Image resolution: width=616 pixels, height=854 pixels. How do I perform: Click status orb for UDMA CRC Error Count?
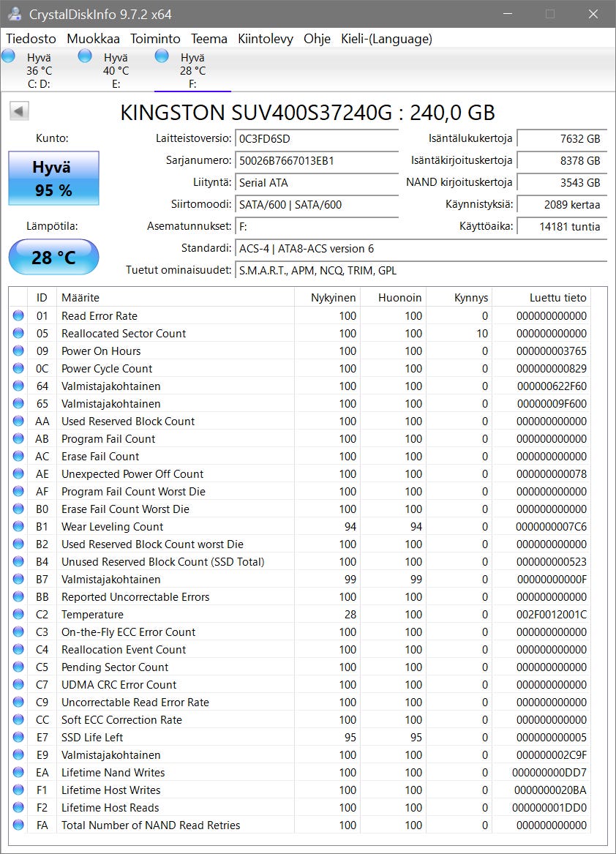click(18, 685)
